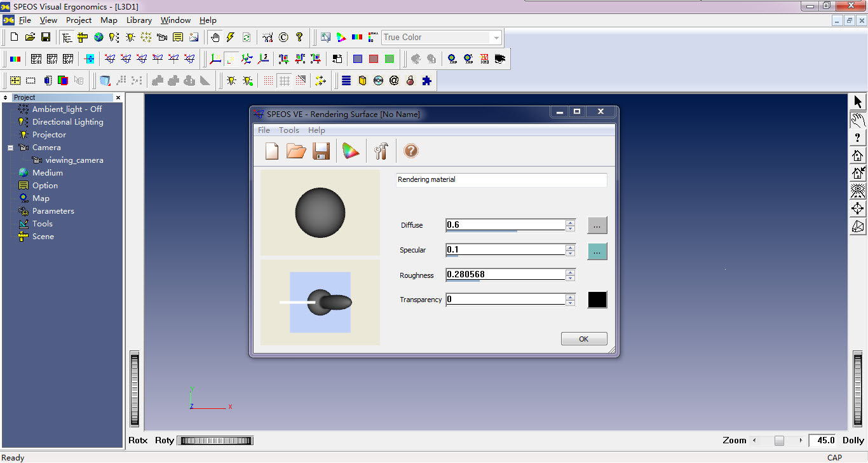Click the OPT file toolbar icon
Screen dimensions: 868x463
pos(68,59)
